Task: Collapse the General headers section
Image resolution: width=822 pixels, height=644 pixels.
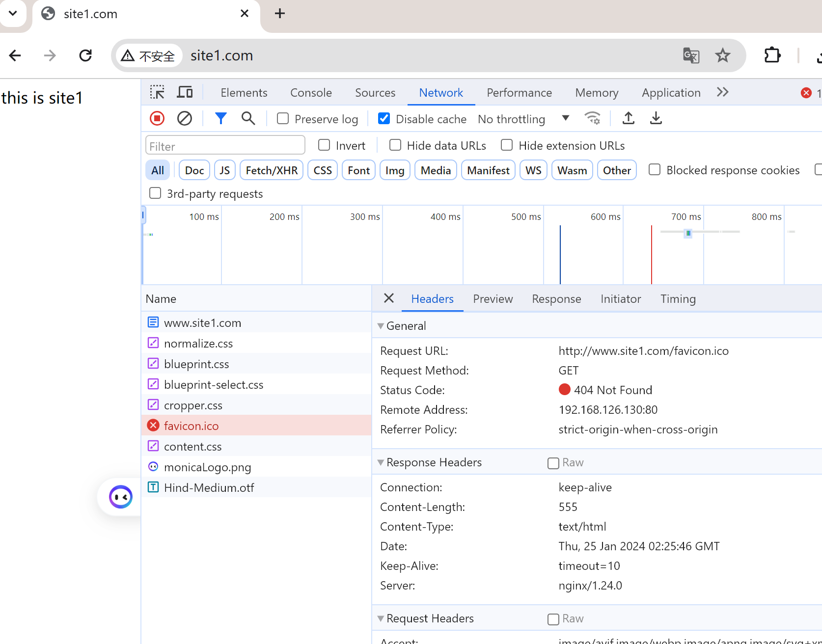Action: click(381, 326)
